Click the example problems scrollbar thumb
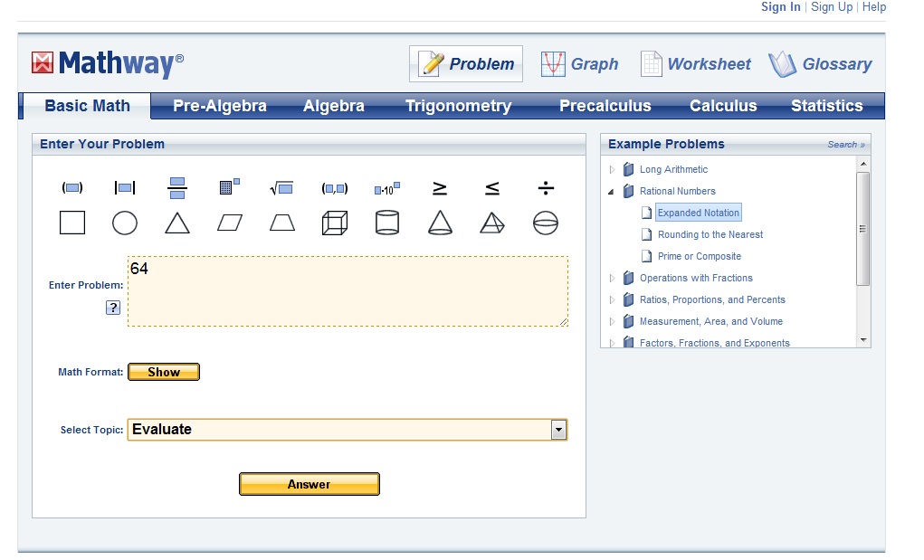The image size is (924, 560). [863, 229]
